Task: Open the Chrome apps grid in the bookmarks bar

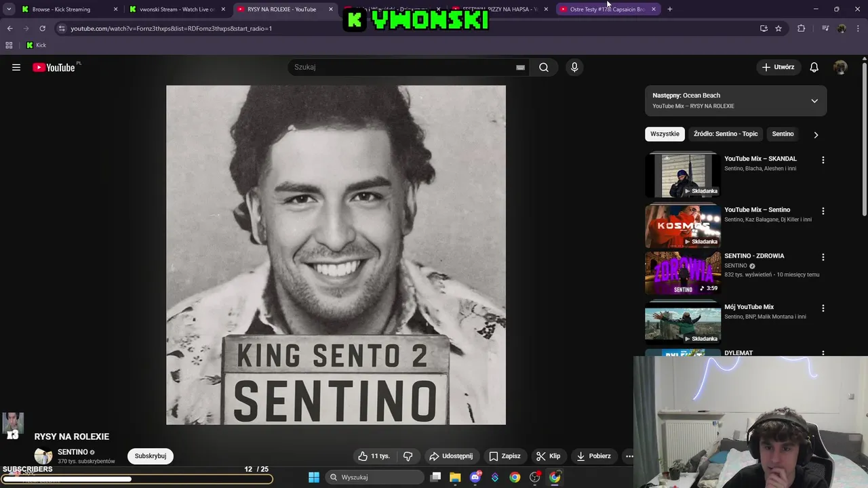Action: pyautogui.click(x=9, y=45)
